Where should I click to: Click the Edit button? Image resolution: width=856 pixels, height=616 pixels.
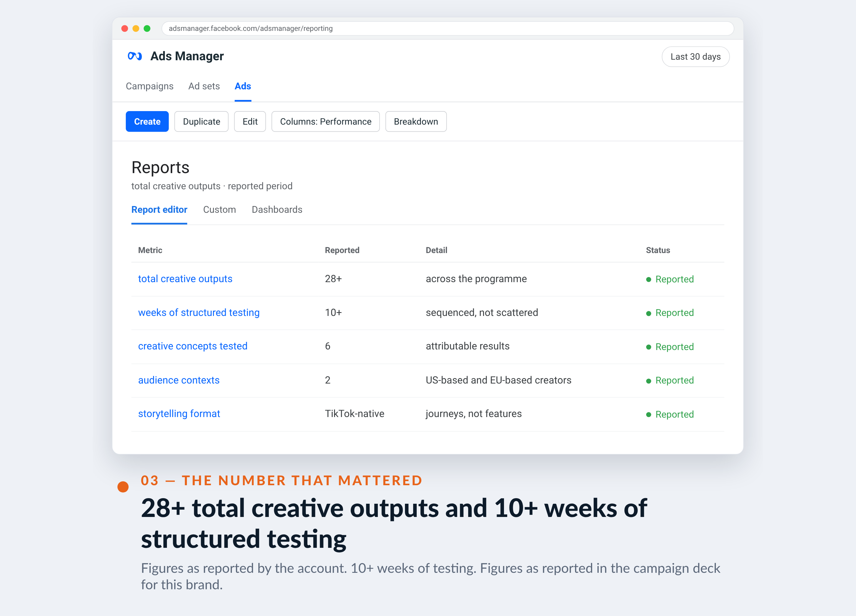(x=250, y=122)
